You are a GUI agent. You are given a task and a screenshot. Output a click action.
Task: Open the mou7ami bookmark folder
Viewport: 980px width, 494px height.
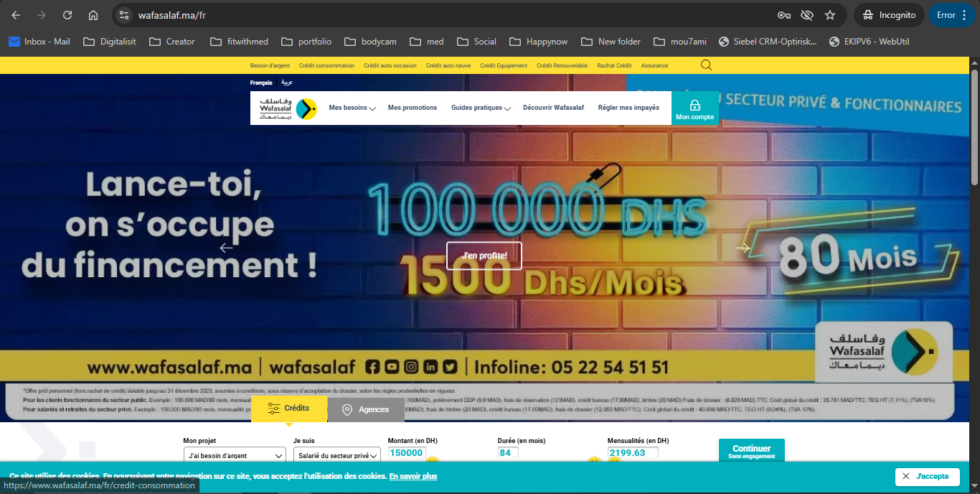[x=680, y=42]
